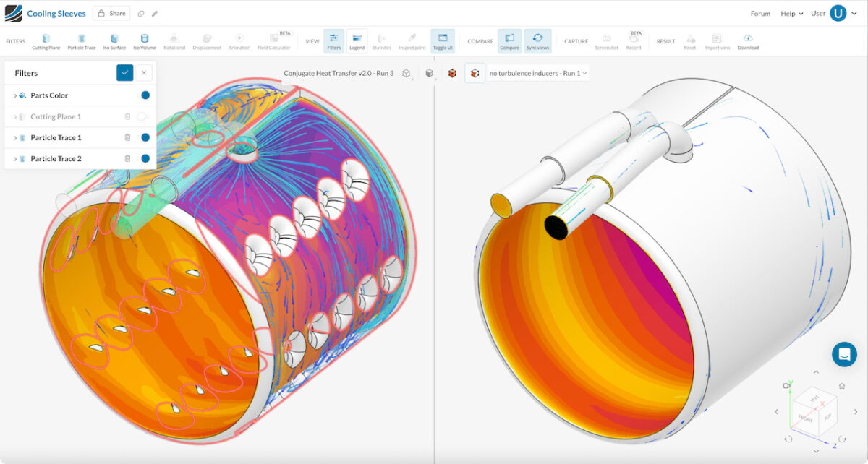Select the Parts Color row label
This screenshot has height=464, width=868.
[49, 95]
